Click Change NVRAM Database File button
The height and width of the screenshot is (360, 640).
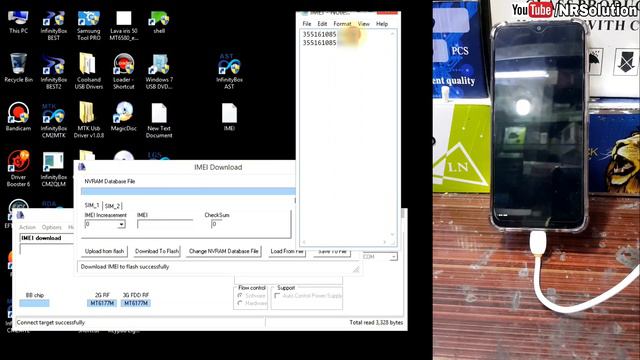224,251
